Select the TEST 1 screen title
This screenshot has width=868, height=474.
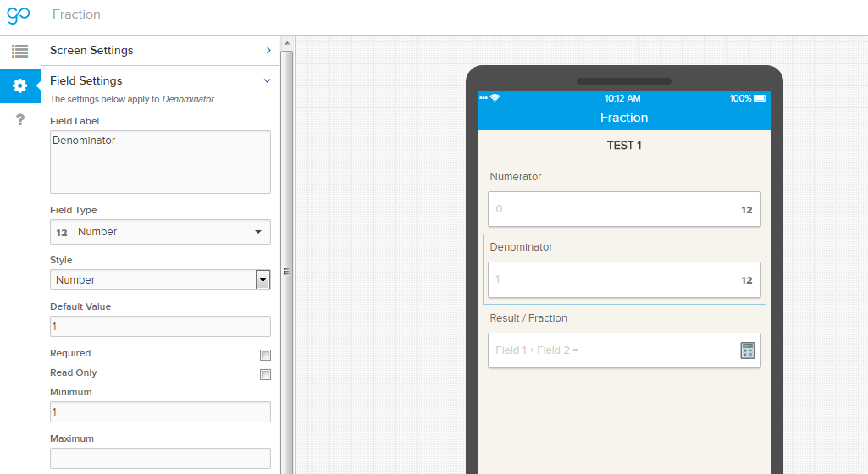624,146
